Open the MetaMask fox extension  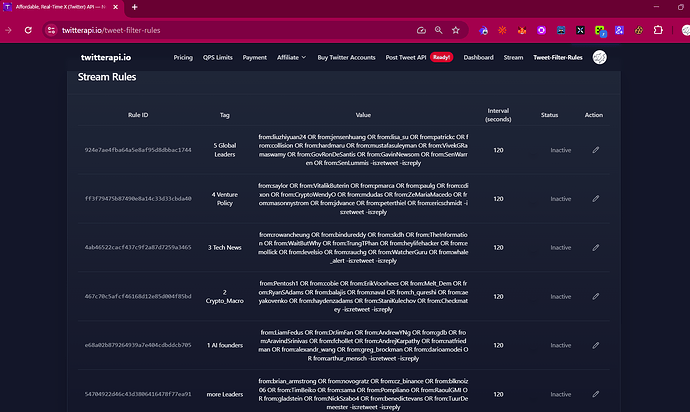(522, 30)
